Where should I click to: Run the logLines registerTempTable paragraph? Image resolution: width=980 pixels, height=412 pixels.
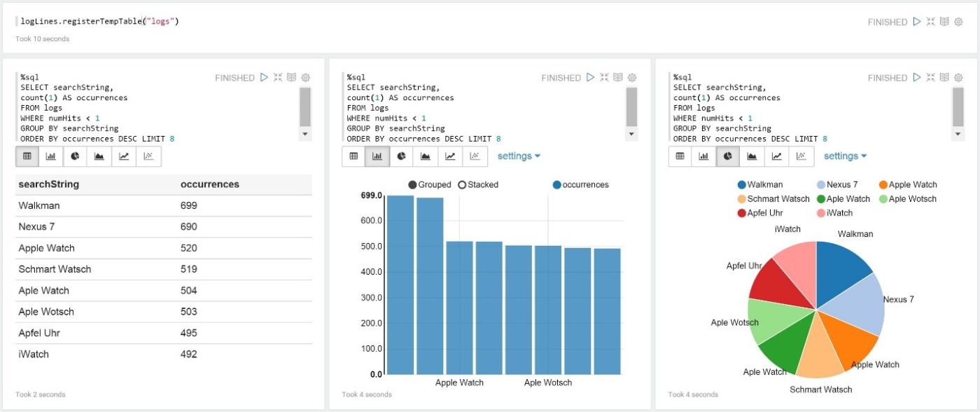(917, 22)
